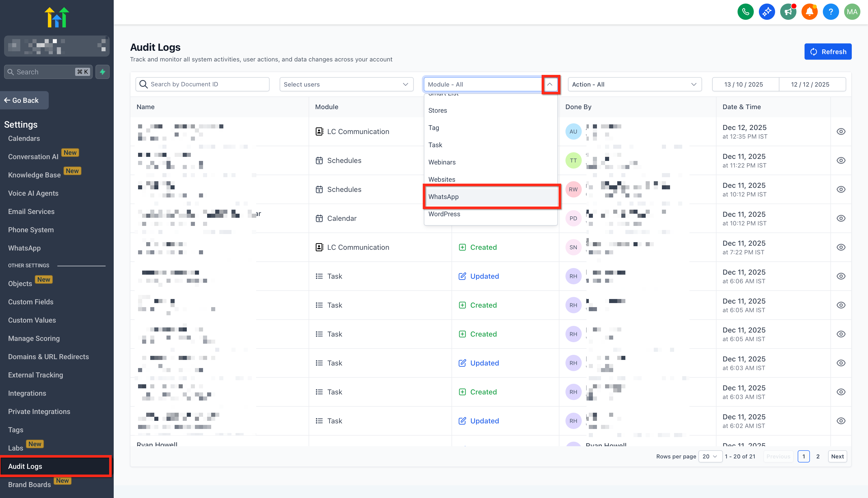
Task: Click eye icon for 11:22 PM entry
Action: click(841, 160)
